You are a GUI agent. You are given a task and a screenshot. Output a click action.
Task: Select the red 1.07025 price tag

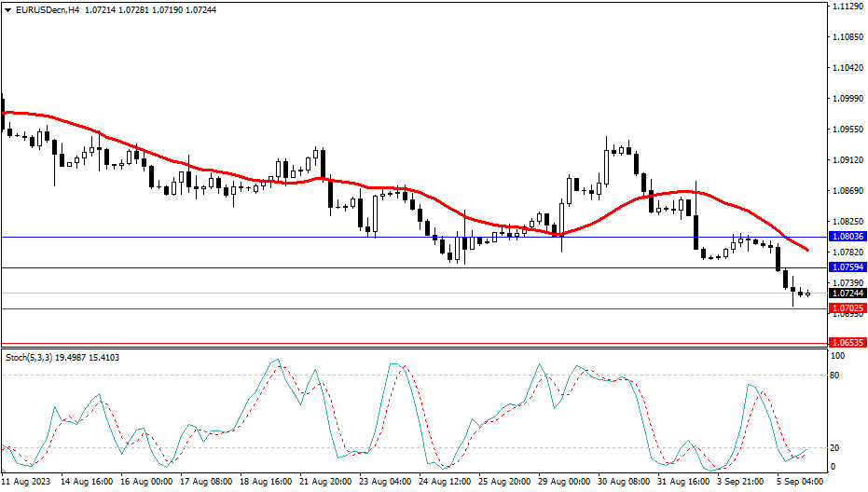click(847, 308)
